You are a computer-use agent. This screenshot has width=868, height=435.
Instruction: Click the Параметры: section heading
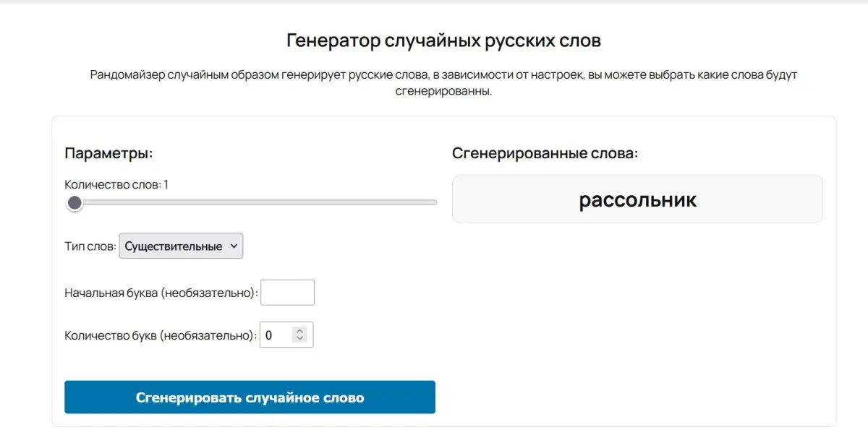pyautogui.click(x=109, y=153)
